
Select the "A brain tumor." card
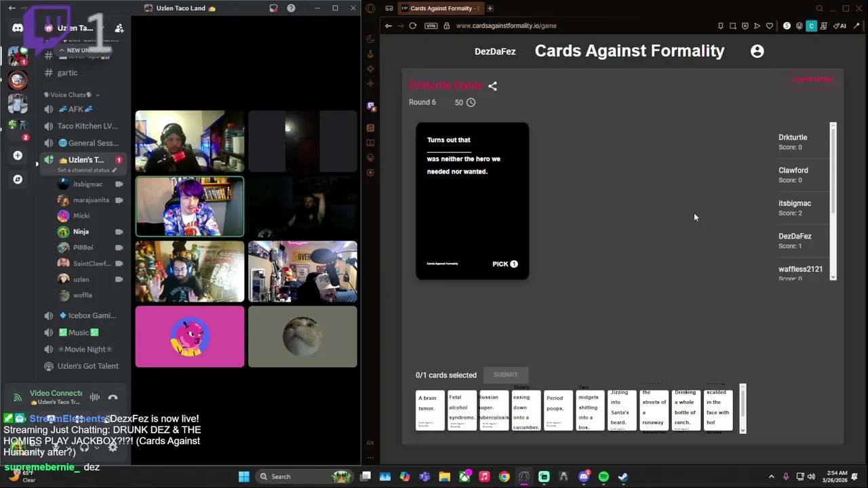430,410
